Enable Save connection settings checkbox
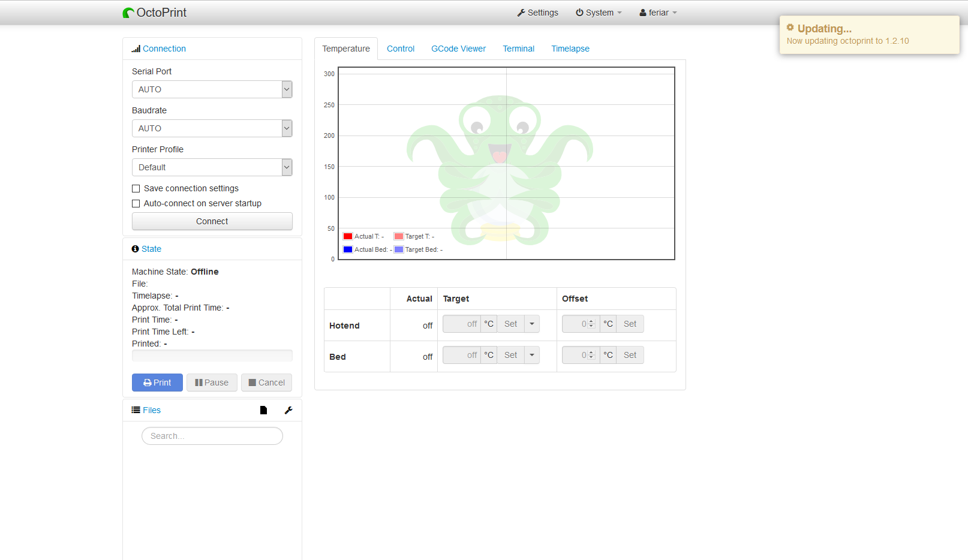Image resolution: width=968 pixels, height=560 pixels. coord(136,188)
